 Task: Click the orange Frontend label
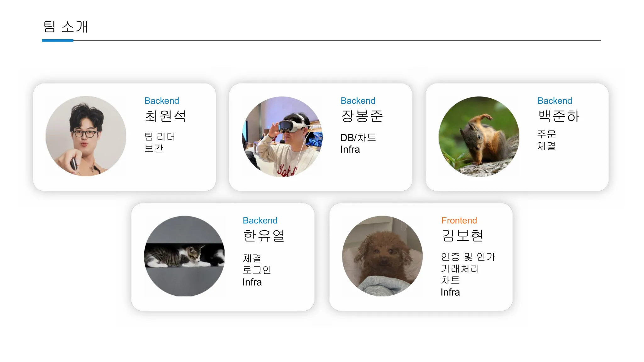click(459, 220)
